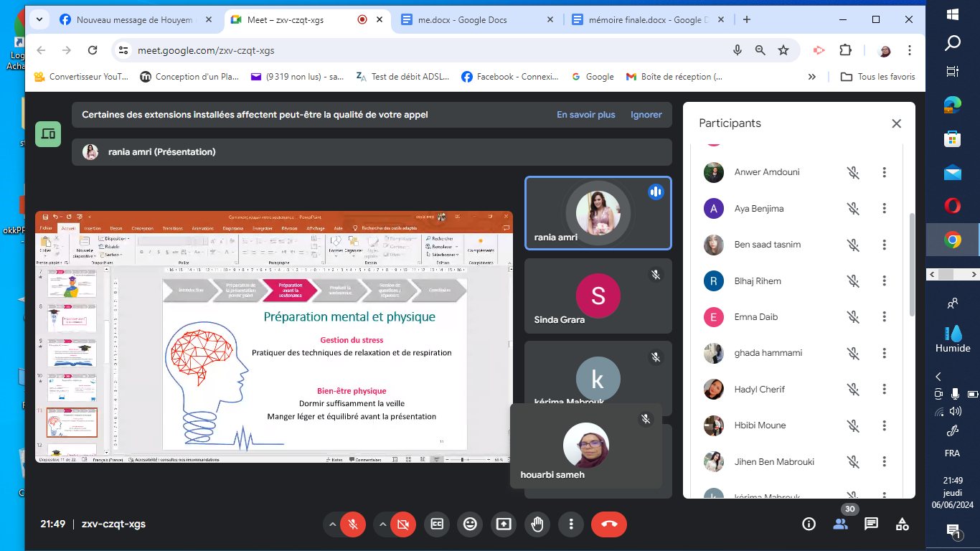Toggle closed captions button
Image resolution: width=980 pixels, height=551 pixels.
tap(436, 524)
